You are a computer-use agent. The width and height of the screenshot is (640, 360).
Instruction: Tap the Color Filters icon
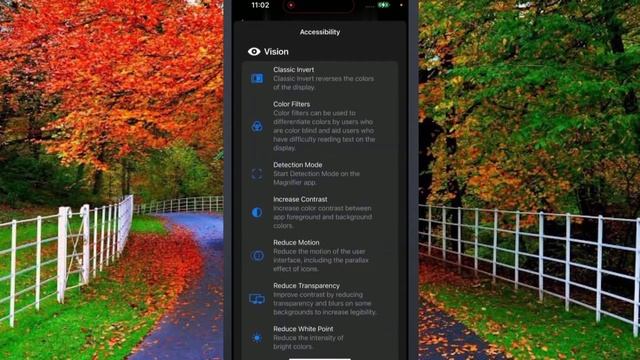(257, 126)
